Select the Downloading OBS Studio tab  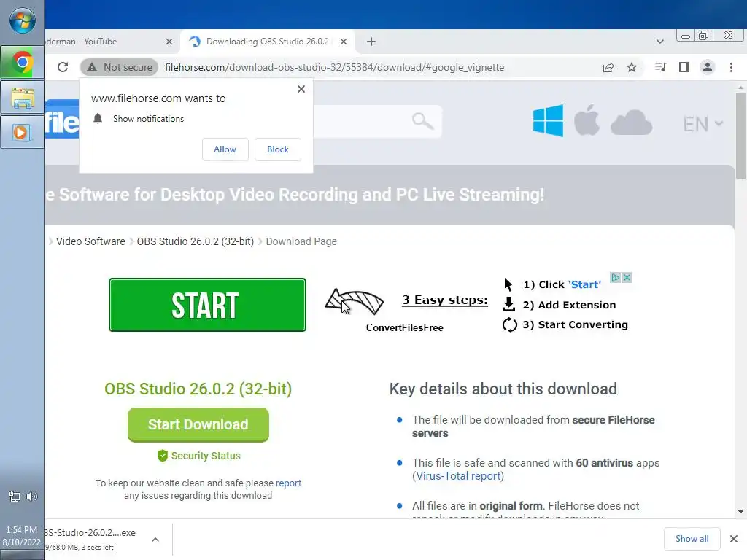point(267,42)
